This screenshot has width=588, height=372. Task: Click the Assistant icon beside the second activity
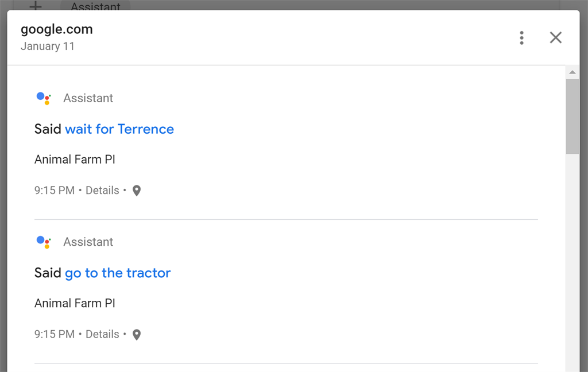tap(42, 242)
